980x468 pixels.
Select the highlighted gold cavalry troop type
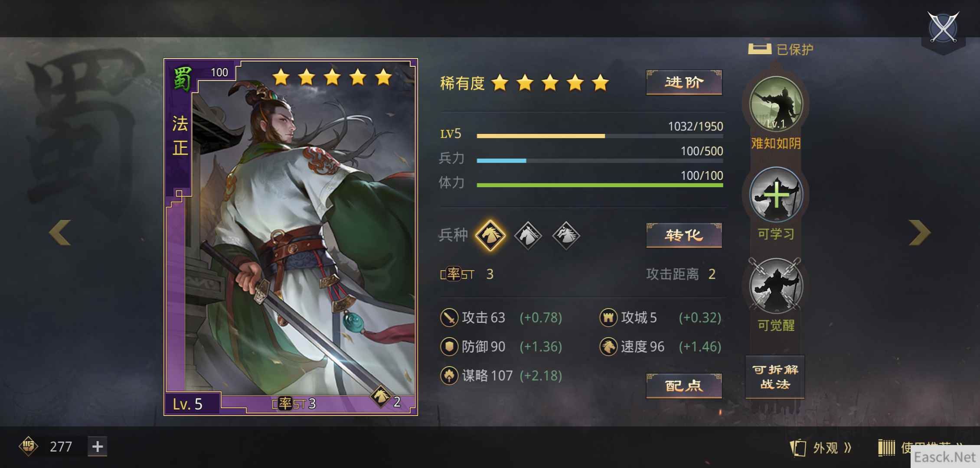tap(490, 235)
